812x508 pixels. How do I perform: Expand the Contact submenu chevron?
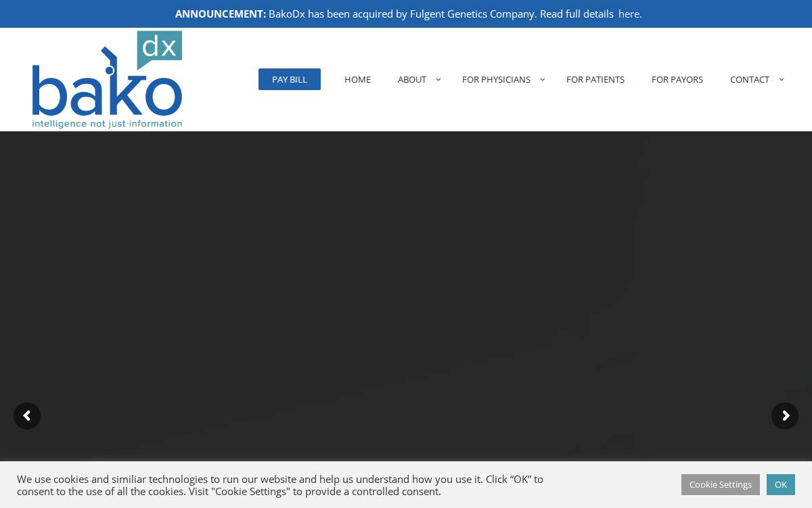(x=782, y=79)
